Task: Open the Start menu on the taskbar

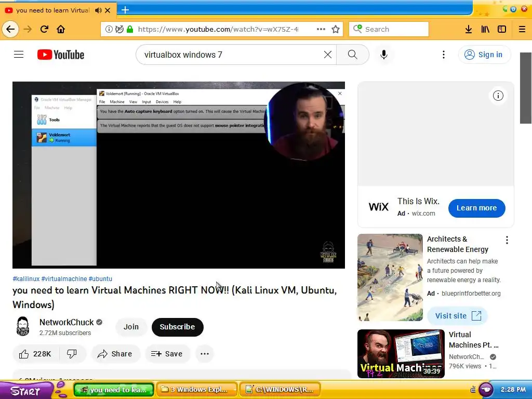Action: [26, 391]
